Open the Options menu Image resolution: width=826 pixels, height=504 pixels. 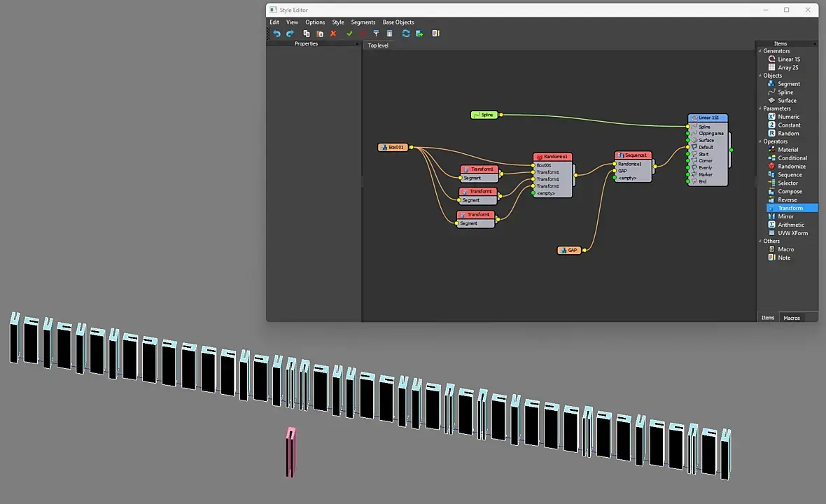point(315,22)
